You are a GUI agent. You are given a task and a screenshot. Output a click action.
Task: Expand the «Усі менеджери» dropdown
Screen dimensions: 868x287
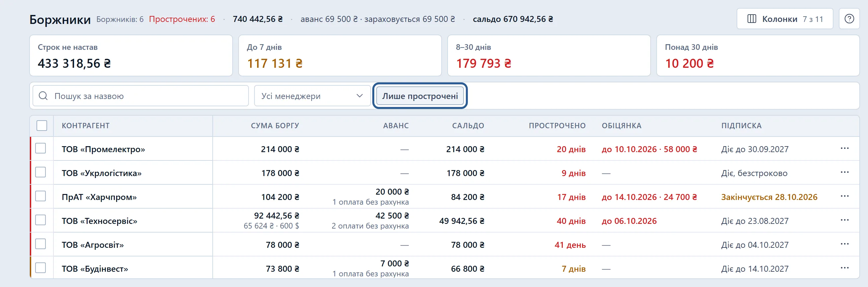tap(312, 96)
